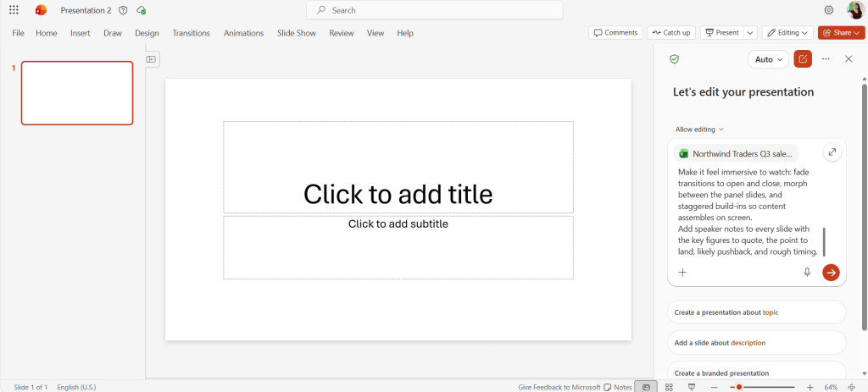Open the settings gear
Viewport: 868px width, 392px height.
coord(829,10)
